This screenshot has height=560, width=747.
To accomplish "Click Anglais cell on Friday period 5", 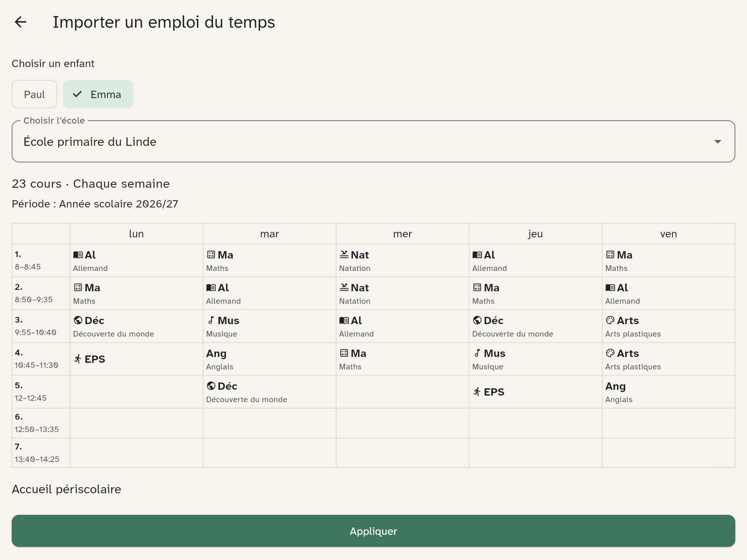I will pyautogui.click(x=669, y=392).
